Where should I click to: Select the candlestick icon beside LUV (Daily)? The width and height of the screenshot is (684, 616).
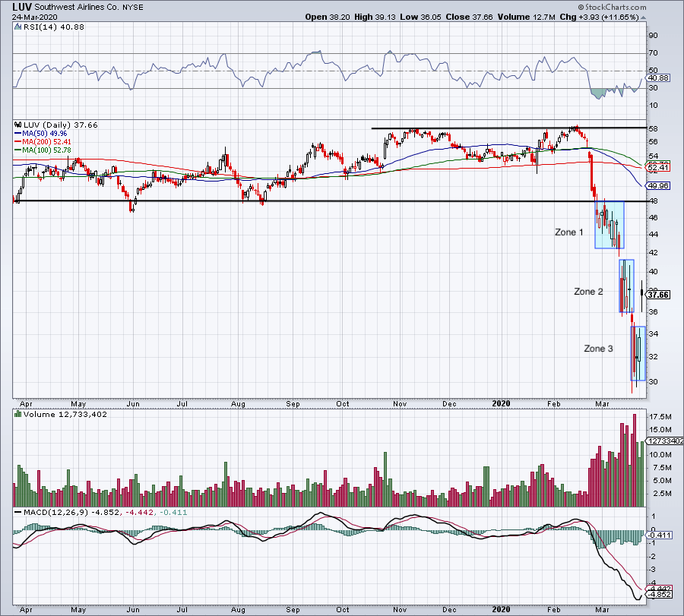17,125
